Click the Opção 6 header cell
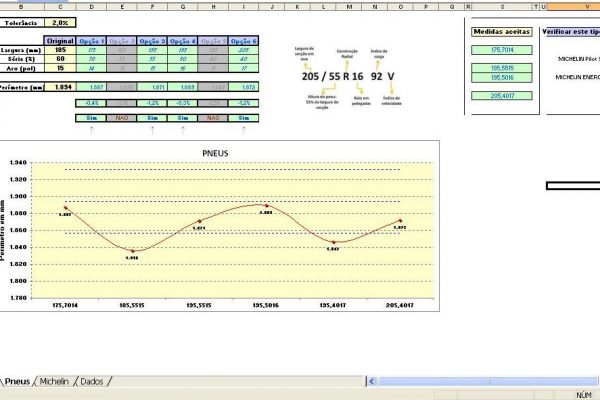The image size is (600, 400). coord(243,39)
